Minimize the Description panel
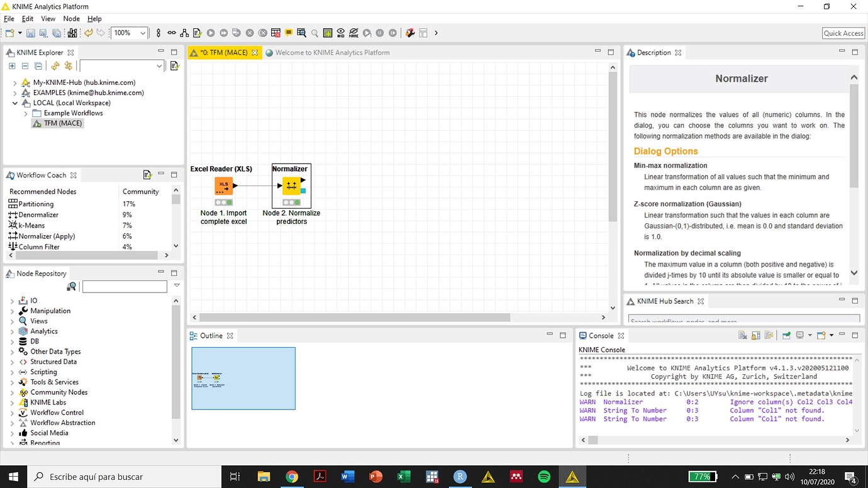The height and width of the screenshot is (488, 868). pyautogui.click(x=842, y=52)
